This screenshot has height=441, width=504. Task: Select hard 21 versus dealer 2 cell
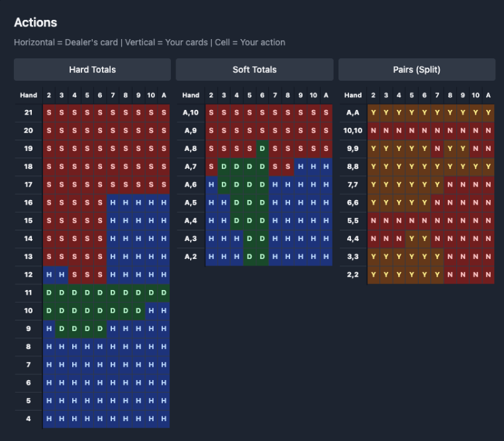[x=49, y=113]
